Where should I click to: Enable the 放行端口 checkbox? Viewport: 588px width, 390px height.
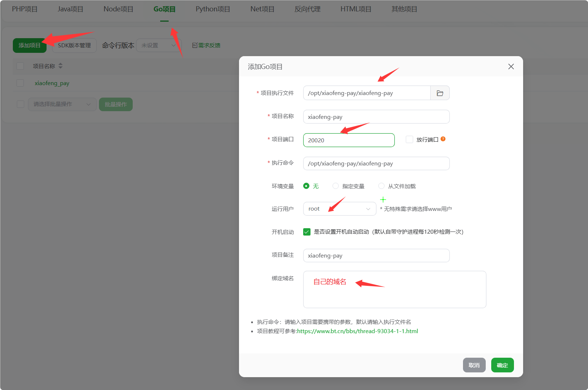click(409, 139)
